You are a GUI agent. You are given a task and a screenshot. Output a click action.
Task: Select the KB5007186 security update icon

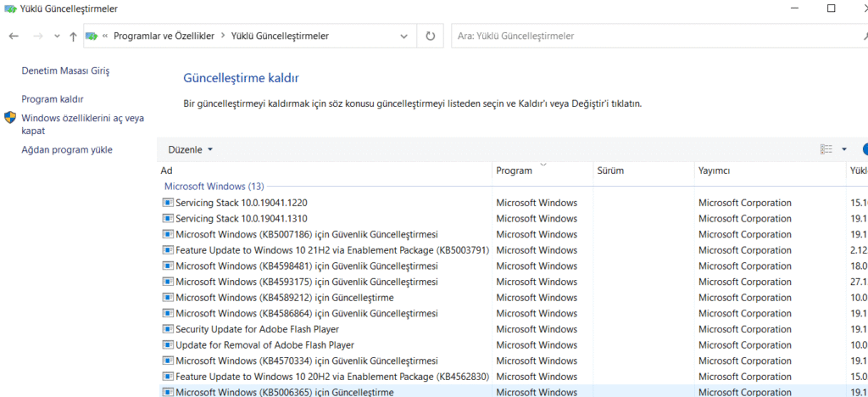pos(168,234)
